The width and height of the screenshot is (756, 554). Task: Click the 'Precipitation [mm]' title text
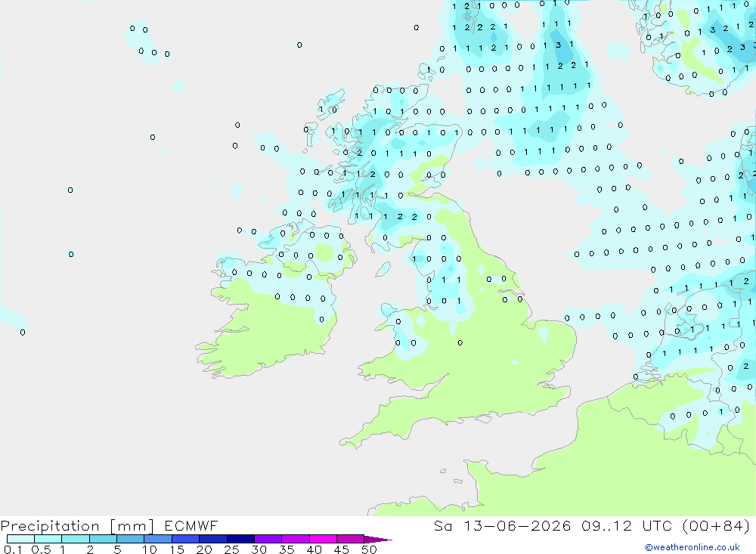pos(77,526)
